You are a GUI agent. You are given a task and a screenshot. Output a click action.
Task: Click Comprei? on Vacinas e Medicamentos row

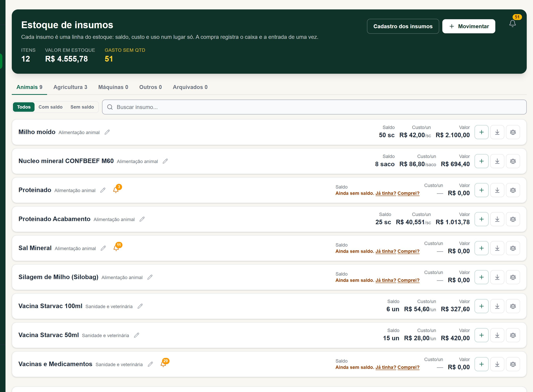click(x=409, y=367)
